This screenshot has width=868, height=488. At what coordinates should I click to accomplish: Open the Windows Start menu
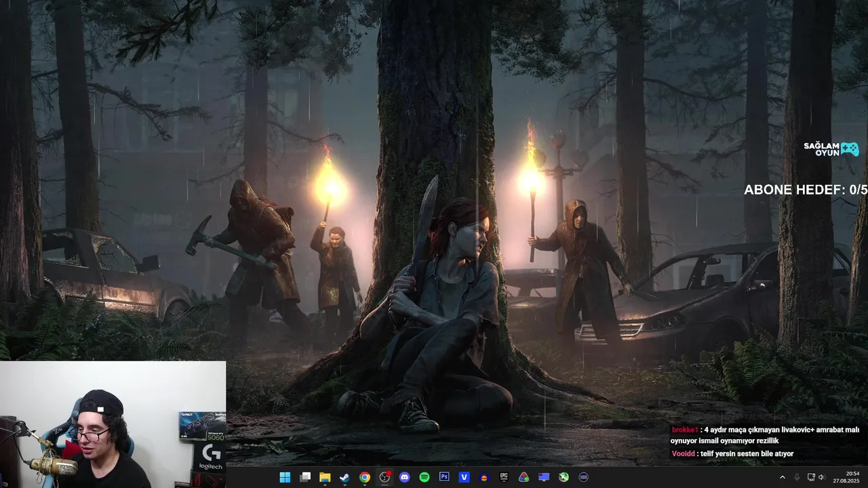[x=285, y=477]
